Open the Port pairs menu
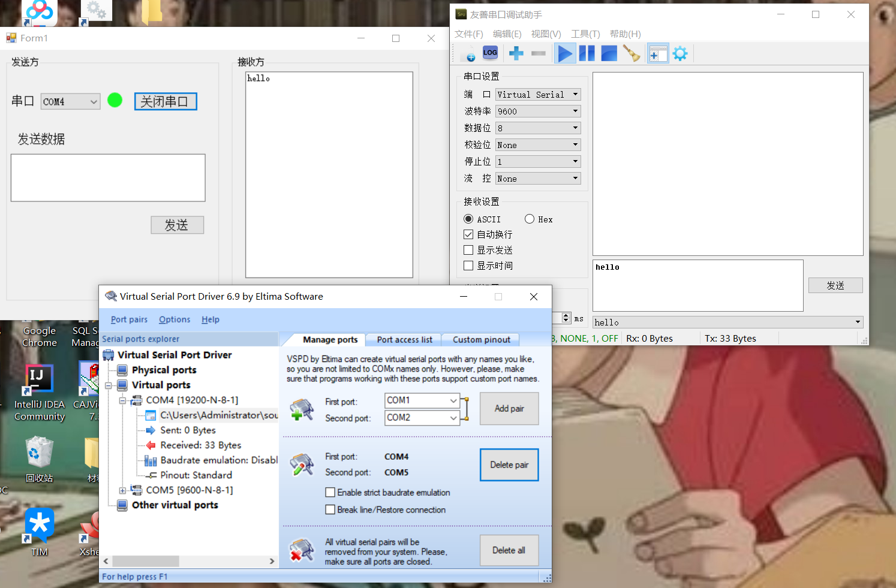This screenshot has width=896, height=588. coord(128,319)
